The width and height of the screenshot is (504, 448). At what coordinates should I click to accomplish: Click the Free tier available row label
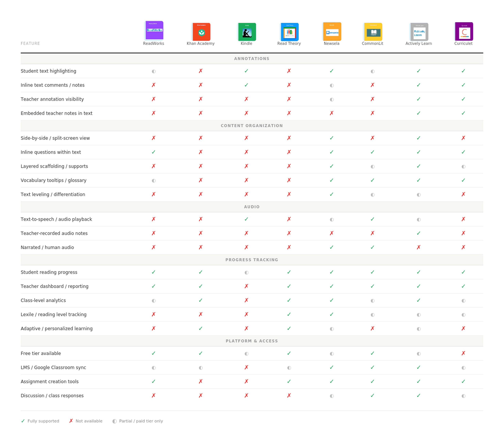click(x=41, y=353)
